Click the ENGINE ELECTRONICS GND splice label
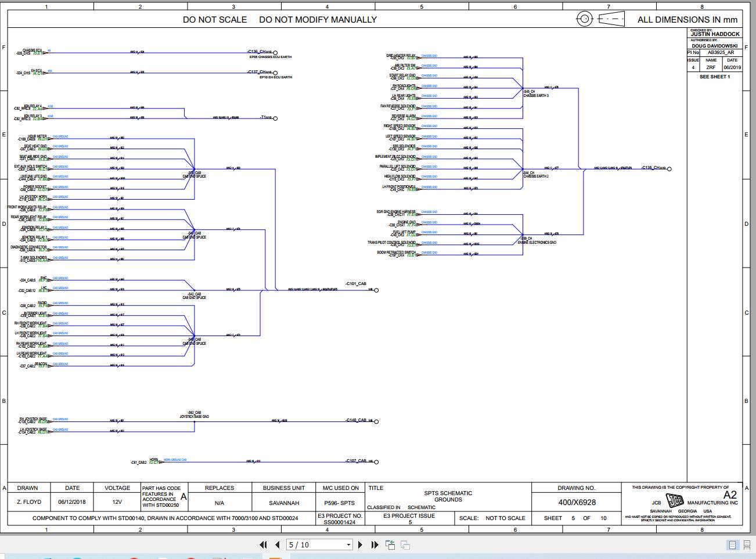The image size is (756, 559). click(537, 242)
